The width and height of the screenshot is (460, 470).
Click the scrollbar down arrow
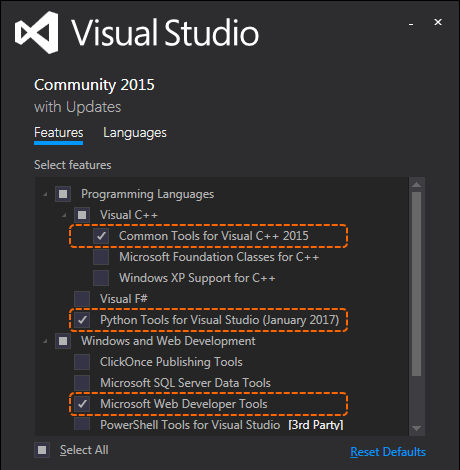click(x=416, y=428)
